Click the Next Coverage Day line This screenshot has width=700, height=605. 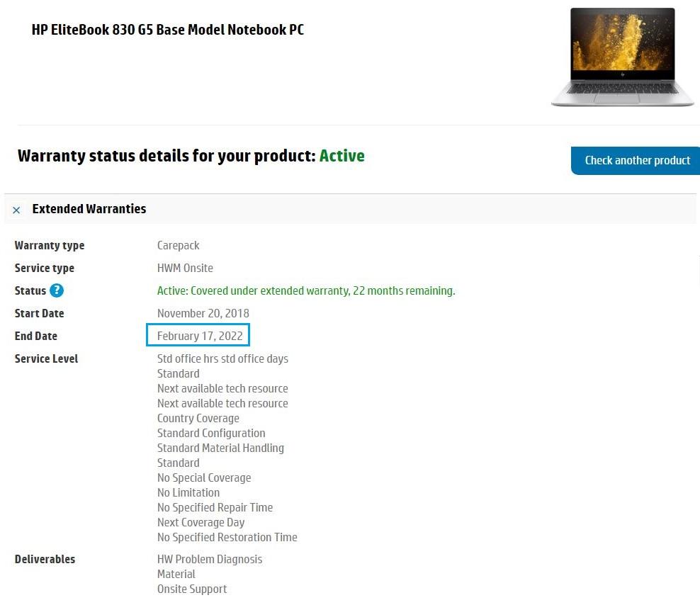point(201,522)
